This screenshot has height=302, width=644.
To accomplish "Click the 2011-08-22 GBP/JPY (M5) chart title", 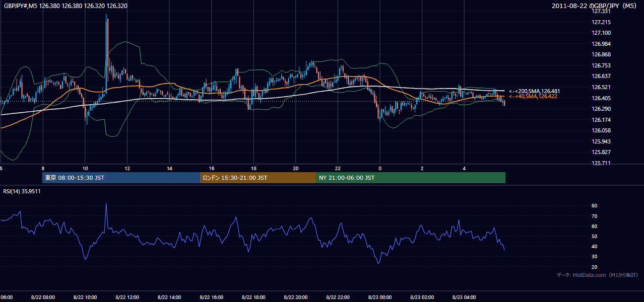I will 595,6.
